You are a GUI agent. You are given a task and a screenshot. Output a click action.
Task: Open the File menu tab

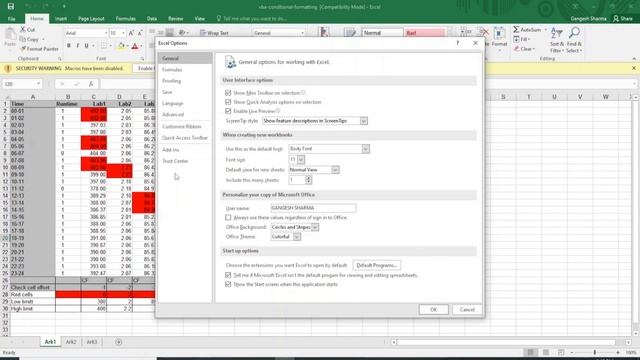tap(11, 19)
